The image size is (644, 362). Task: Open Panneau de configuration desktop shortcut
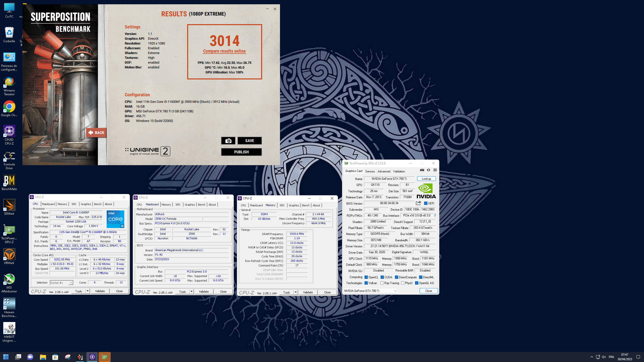[x=9, y=62]
